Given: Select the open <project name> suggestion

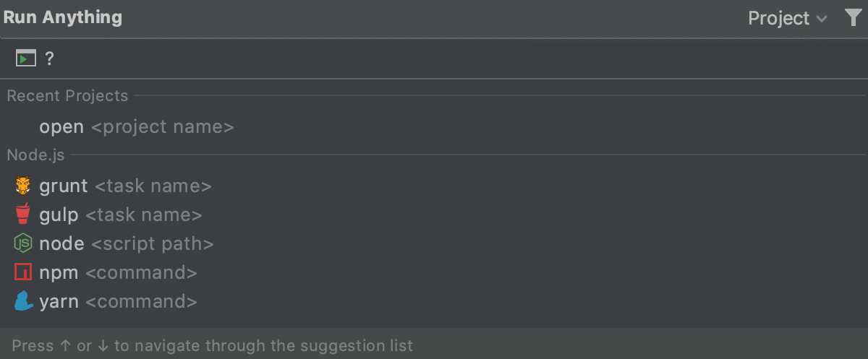Looking at the screenshot, I should [137, 127].
